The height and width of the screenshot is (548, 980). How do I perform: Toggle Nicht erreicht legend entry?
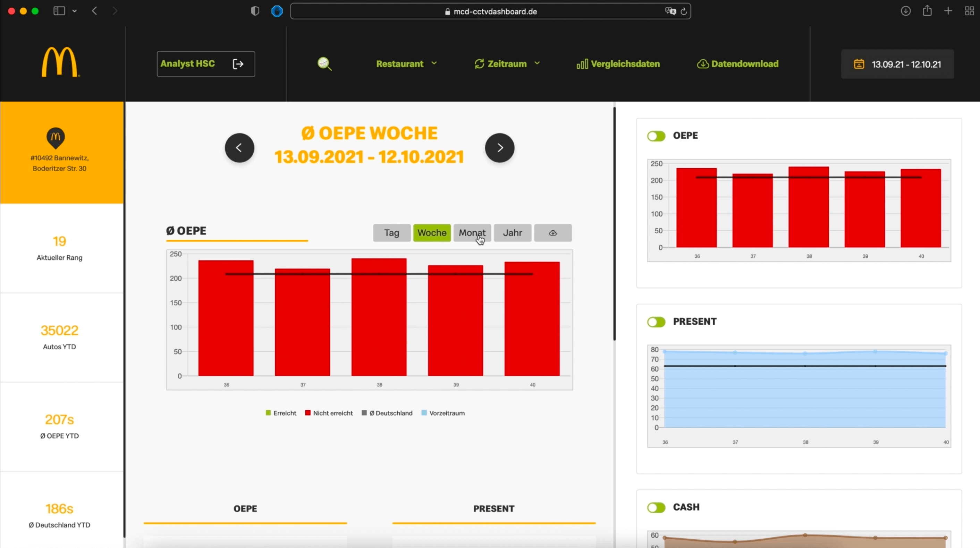coord(329,413)
